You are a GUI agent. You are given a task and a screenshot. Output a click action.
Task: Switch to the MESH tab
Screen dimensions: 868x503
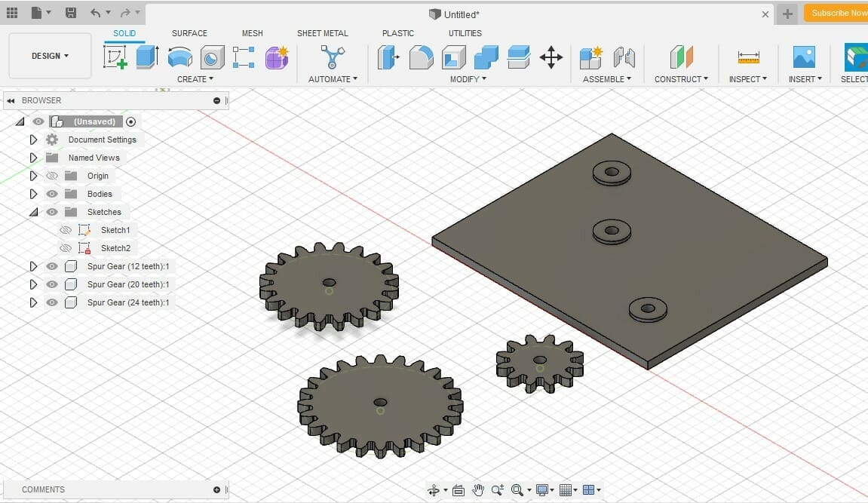(x=253, y=33)
